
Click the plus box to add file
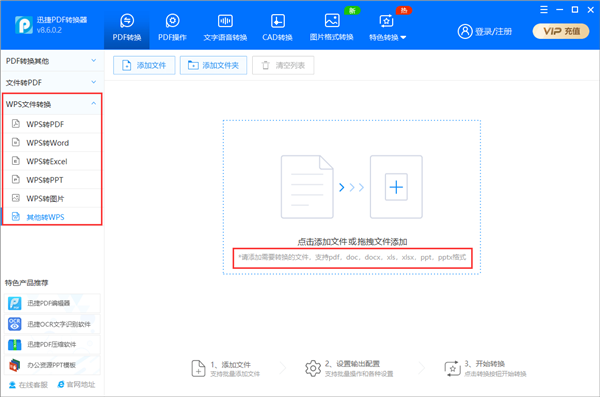tap(396, 187)
